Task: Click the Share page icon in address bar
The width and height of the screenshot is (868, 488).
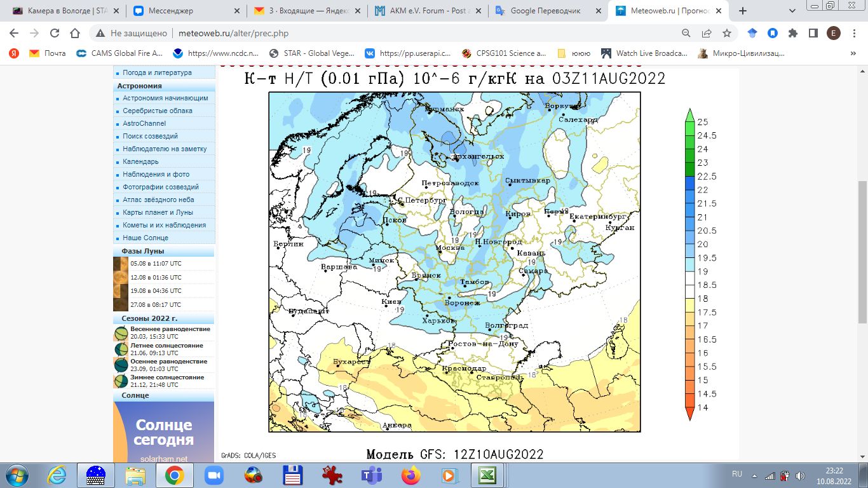Action: (x=707, y=33)
